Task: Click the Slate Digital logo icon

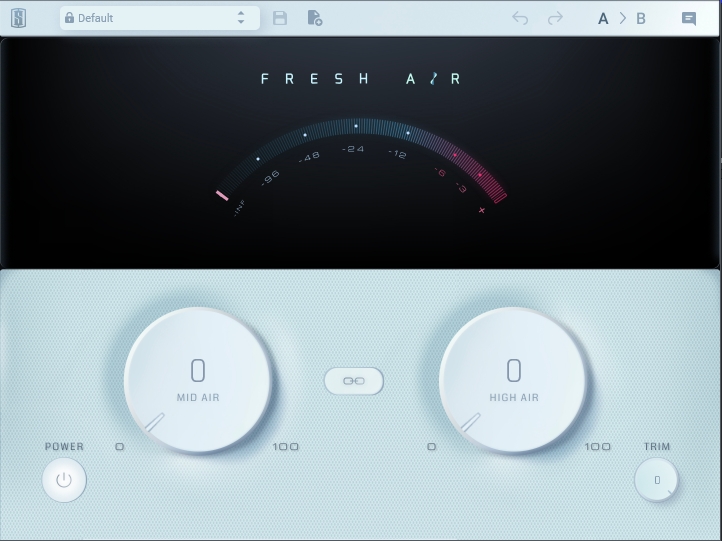Action: point(20,18)
